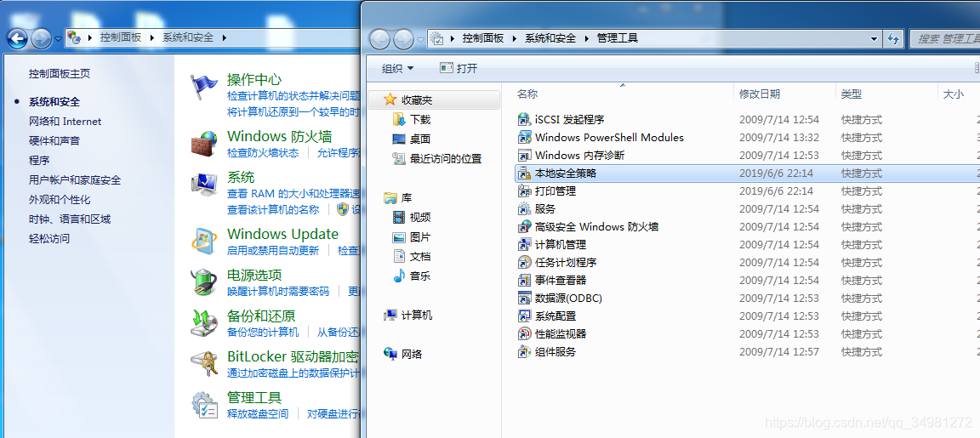The image size is (980, 438).
Task: Select the 组件服务 shortcut icon
Action: [525, 352]
